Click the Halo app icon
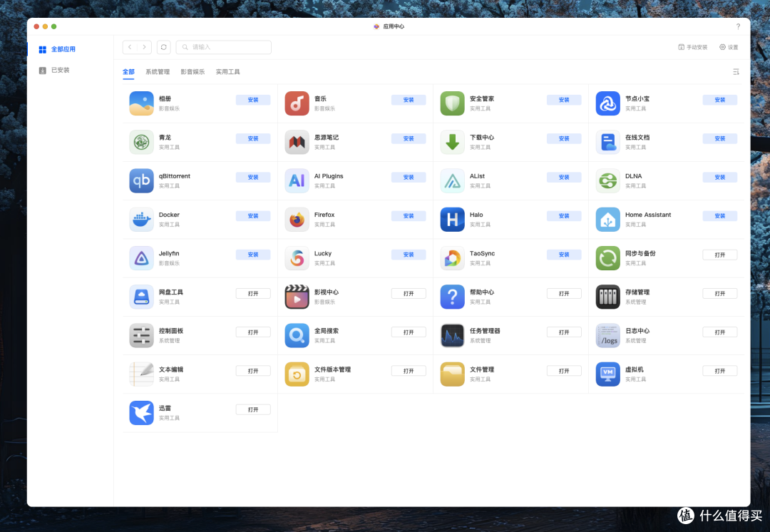 (x=452, y=220)
